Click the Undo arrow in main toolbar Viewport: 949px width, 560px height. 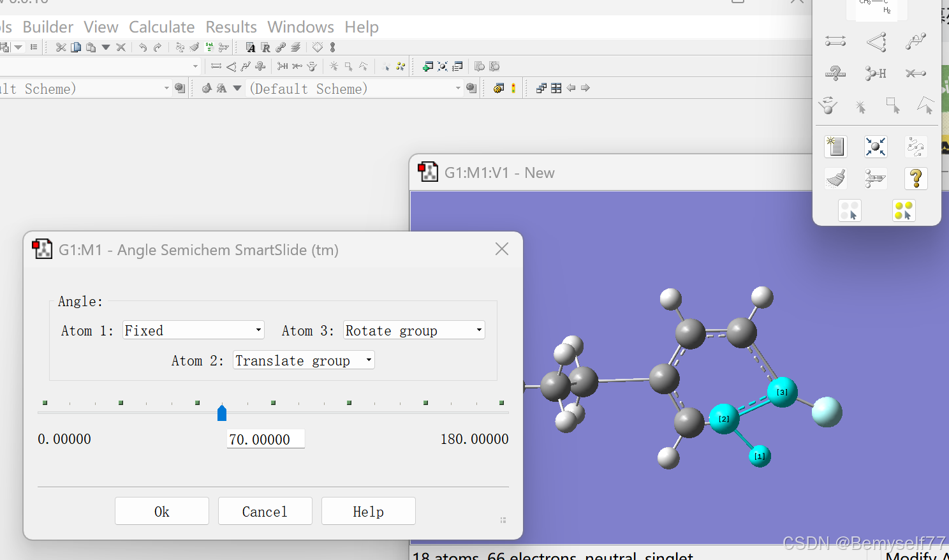click(143, 47)
